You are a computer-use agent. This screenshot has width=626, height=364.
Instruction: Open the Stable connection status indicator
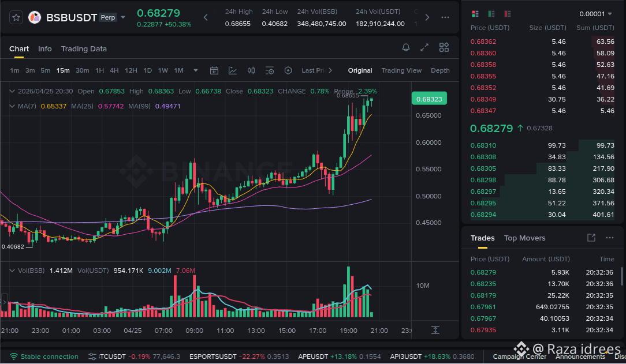click(x=44, y=357)
